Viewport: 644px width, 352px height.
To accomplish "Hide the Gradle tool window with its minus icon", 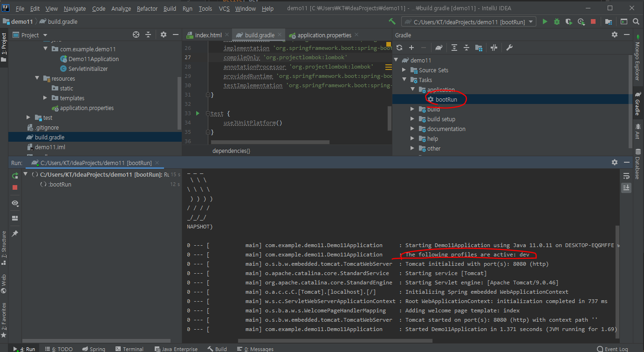I will point(626,35).
